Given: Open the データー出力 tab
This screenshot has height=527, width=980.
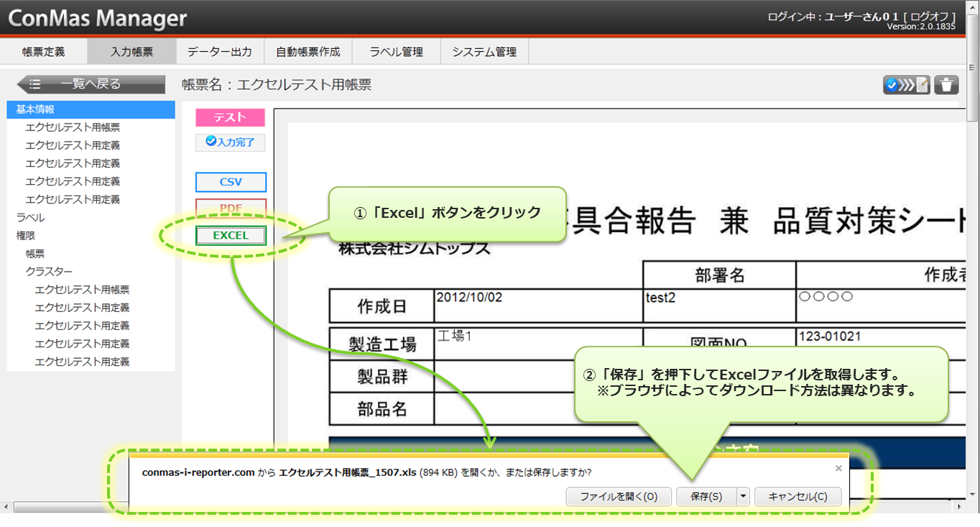Looking at the screenshot, I should click(219, 52).
